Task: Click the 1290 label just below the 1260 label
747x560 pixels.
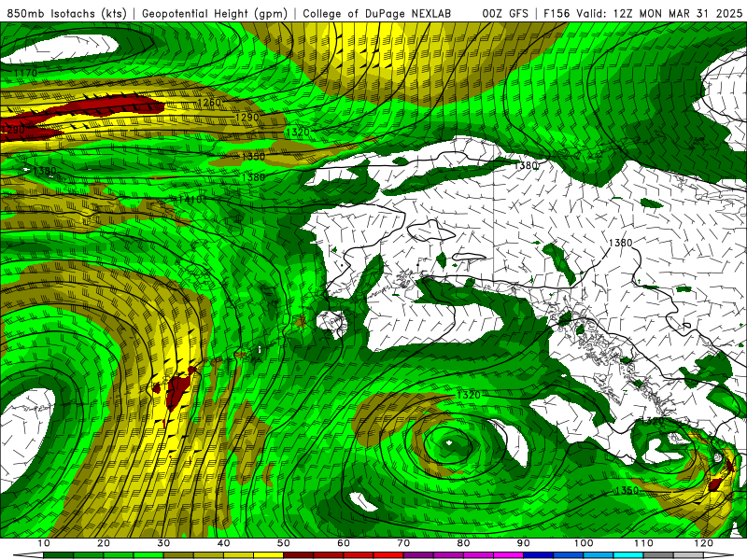Action: (247, 118)
